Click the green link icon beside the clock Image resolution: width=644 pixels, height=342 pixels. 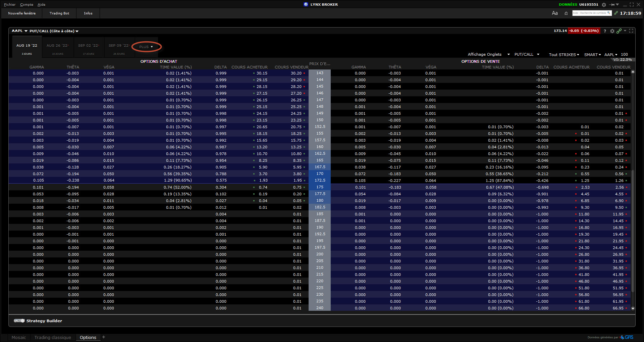coord(616,13)
